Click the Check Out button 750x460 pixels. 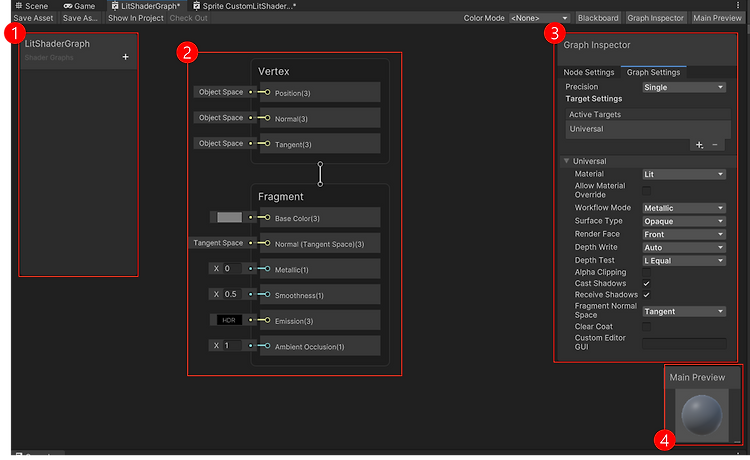pos(188,18)
